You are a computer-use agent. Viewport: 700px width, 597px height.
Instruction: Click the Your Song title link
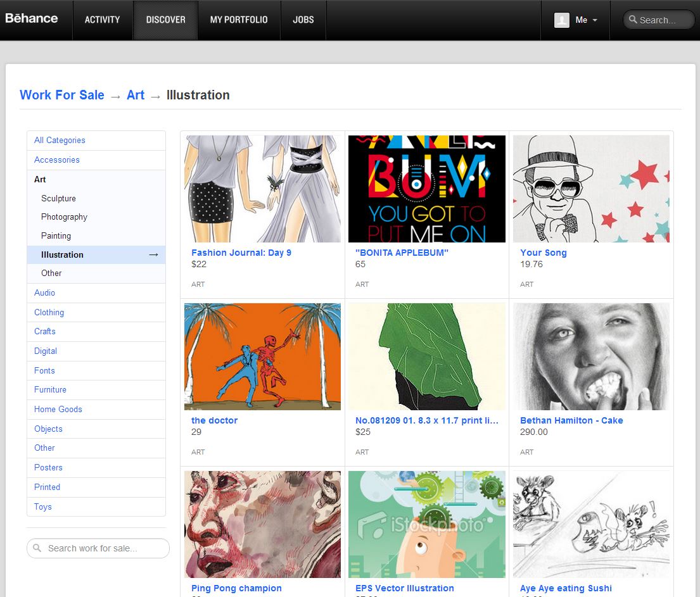click(x=544, y=253)
